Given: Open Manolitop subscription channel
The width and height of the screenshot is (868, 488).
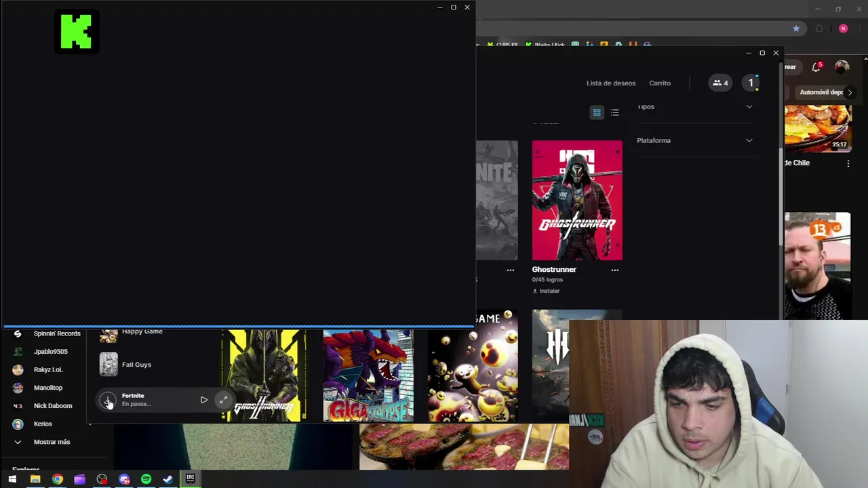Looking at the screenshot, I should point(38,388).
